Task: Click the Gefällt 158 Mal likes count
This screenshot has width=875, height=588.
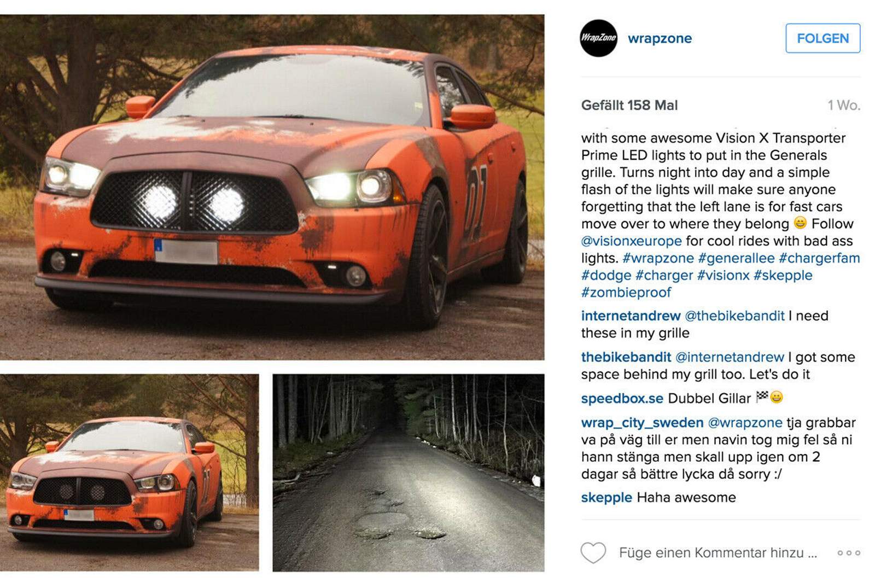Action: pyautogui.click(x=629, y=105)
